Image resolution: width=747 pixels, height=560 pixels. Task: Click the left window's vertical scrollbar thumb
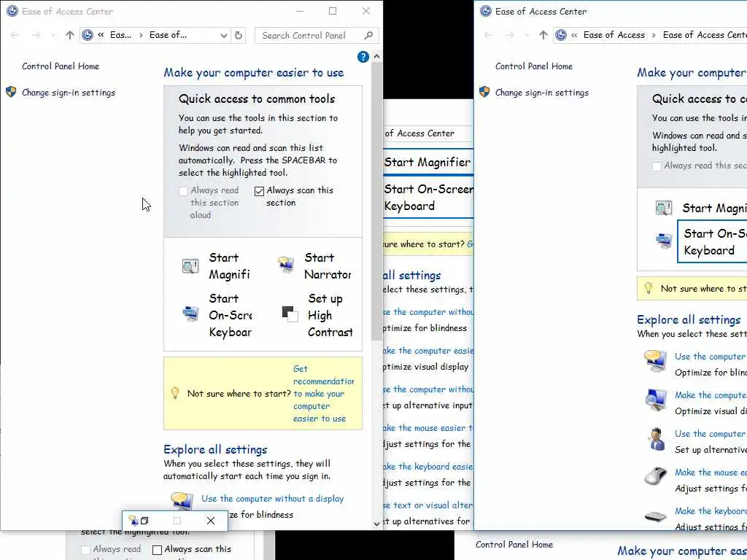[376, 200]
